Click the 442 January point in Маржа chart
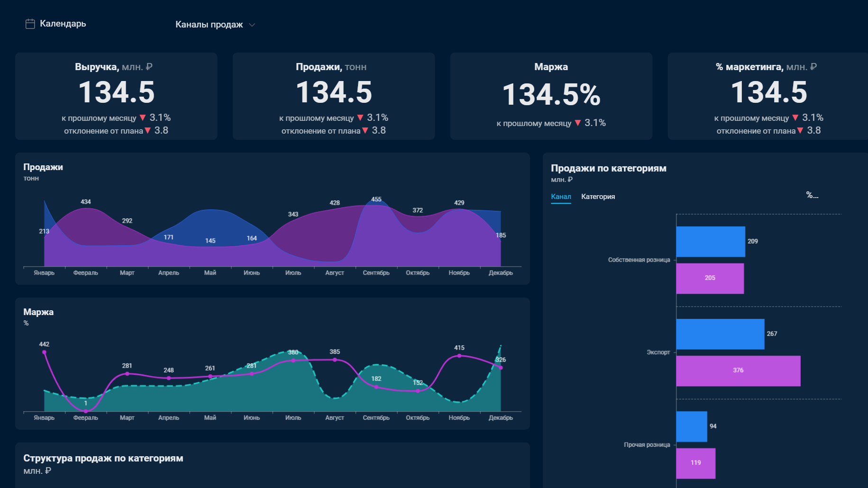Screen dimensions: 868x488 coord(44,352)
